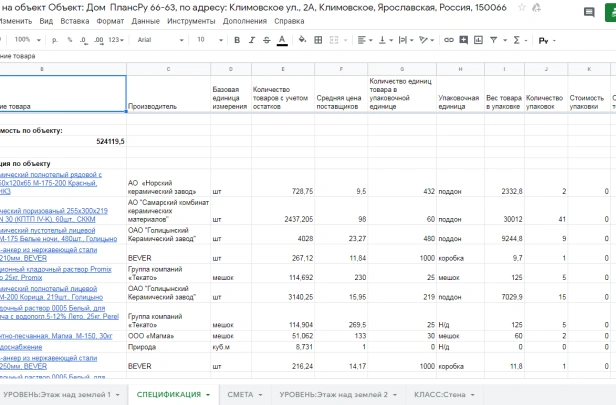Image resolution: width=616 pixels, height=405 pixels.
Task: Apply italic formatting to the cell
Action: coord(252,40)
